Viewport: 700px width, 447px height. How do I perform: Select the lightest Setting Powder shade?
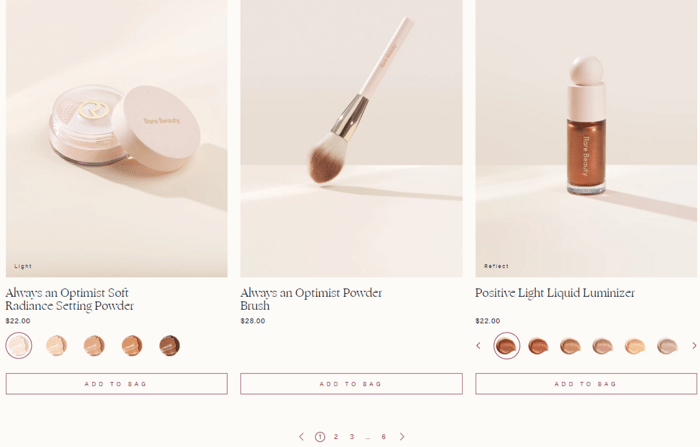click(19, 345)
